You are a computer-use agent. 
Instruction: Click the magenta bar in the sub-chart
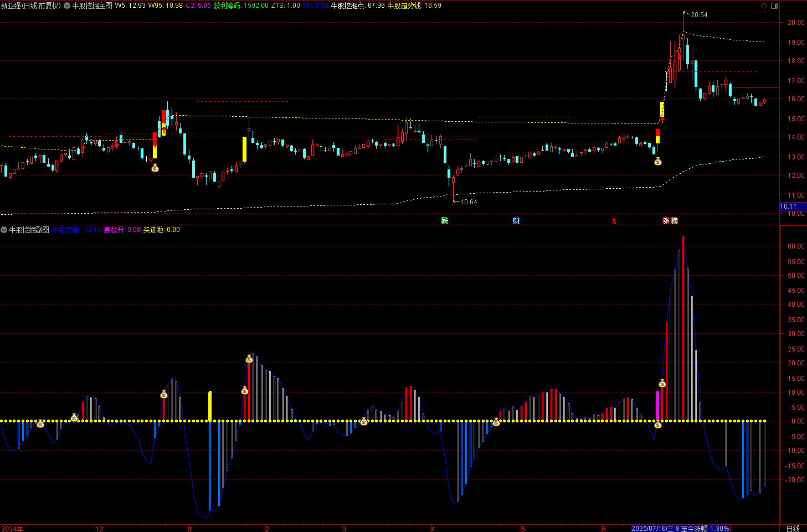click(657, 406)
